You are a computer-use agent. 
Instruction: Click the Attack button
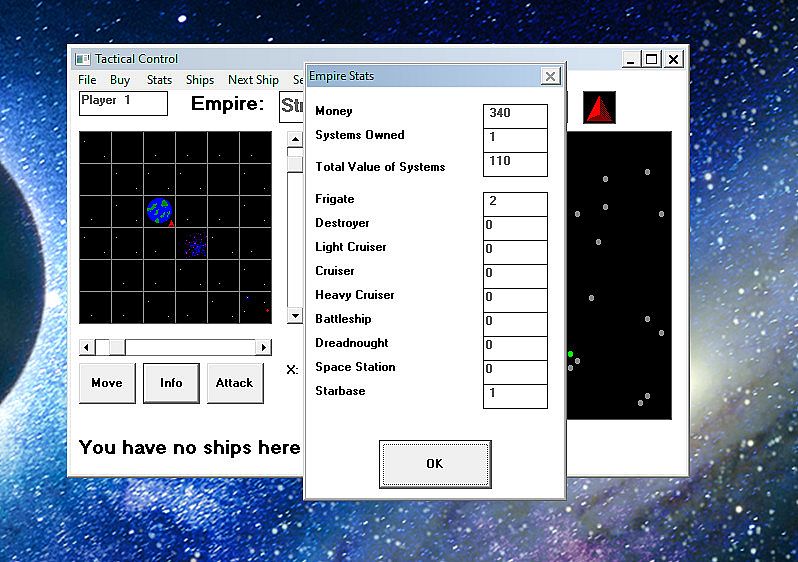pos(235,383)
